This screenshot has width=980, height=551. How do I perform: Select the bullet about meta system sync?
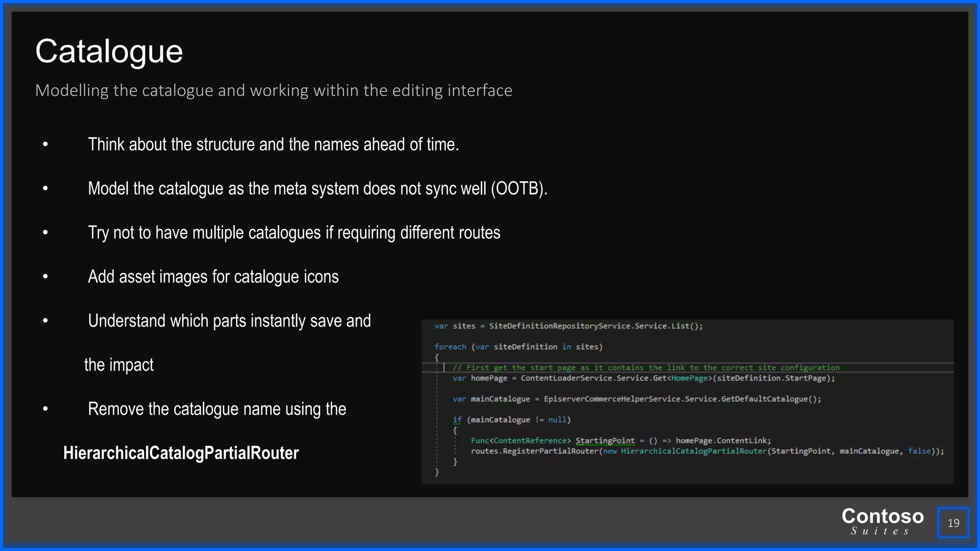point(317,188)
